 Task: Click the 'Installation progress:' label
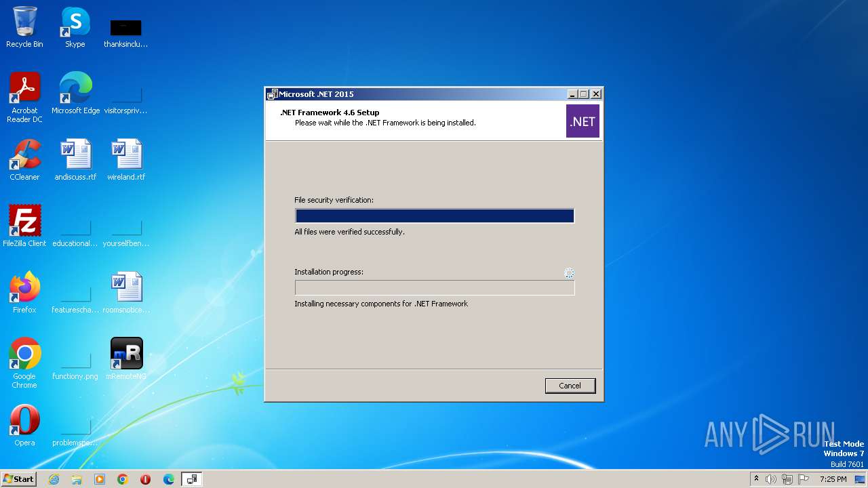coord(329,272)
